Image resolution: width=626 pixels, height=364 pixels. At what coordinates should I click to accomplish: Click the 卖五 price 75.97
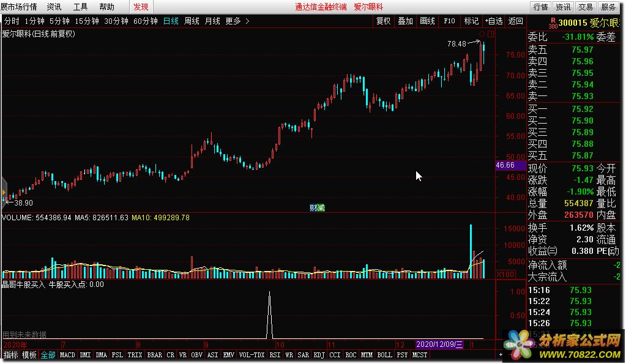coord(582,50)
